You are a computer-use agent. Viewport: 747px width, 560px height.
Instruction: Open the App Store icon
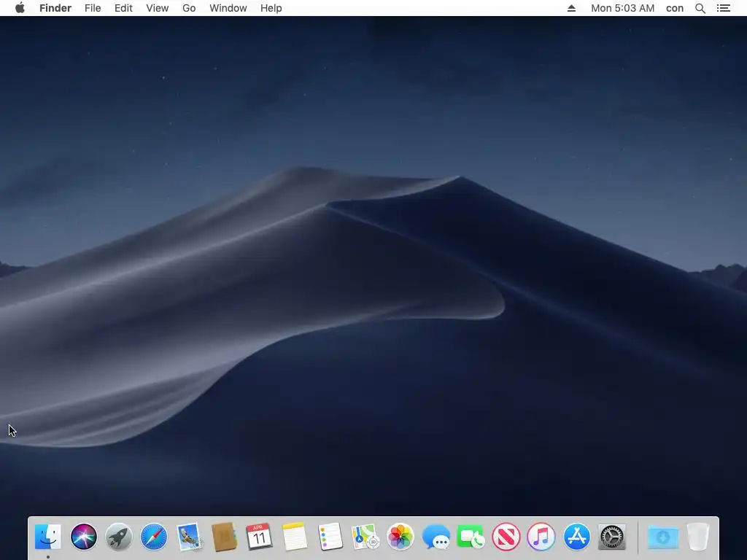pyautogui.click(x=576, y=537)
